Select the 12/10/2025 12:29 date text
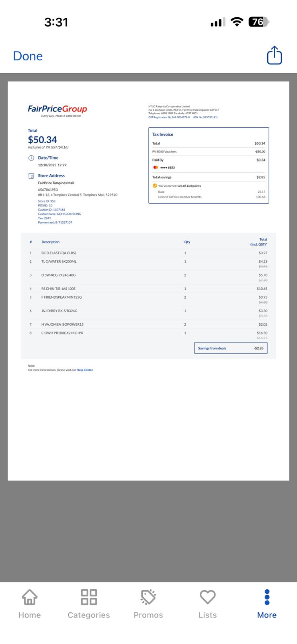Screen dimensions: 297x644 (52, 165)
